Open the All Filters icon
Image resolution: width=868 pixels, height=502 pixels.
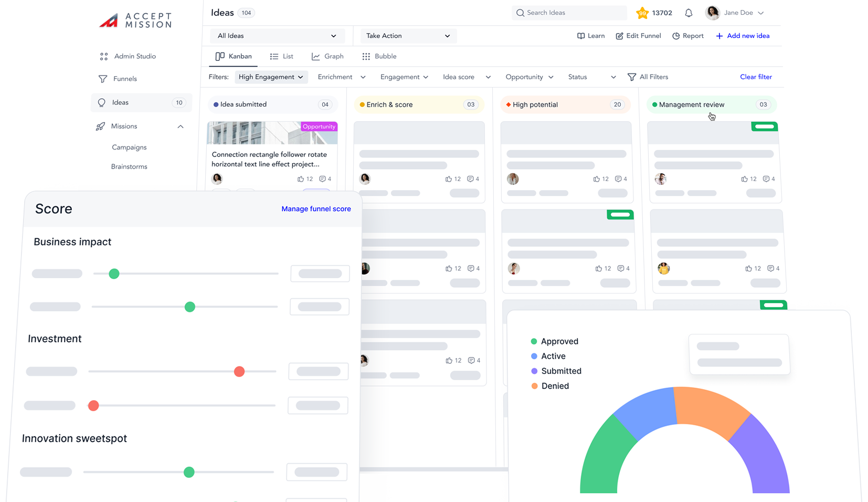click(x=631, y=77)
